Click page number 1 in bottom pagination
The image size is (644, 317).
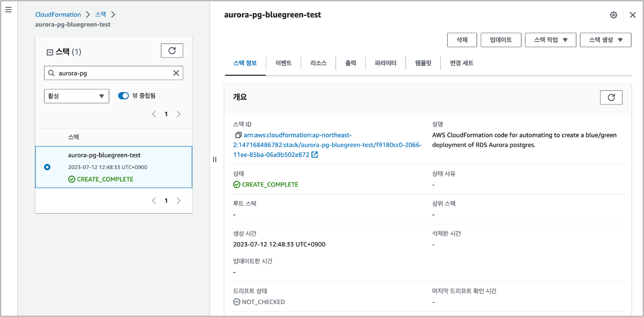(x=166, y=201)
